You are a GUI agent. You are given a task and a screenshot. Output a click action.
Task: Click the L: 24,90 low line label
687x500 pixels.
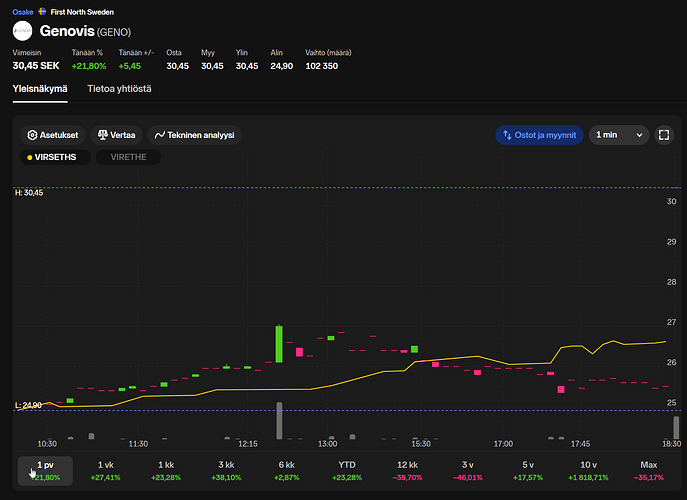28,405
